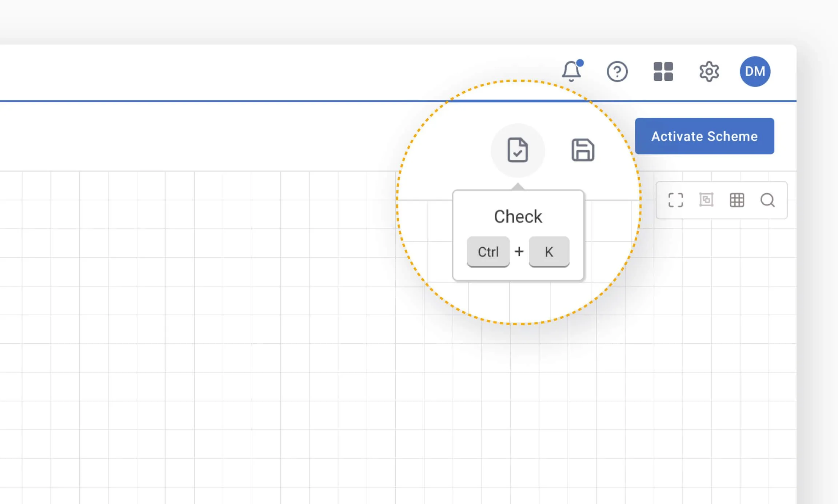This screenshot has width=838, height=504.
Task: Open canvas search with magnifier icon
Action: 767,200
